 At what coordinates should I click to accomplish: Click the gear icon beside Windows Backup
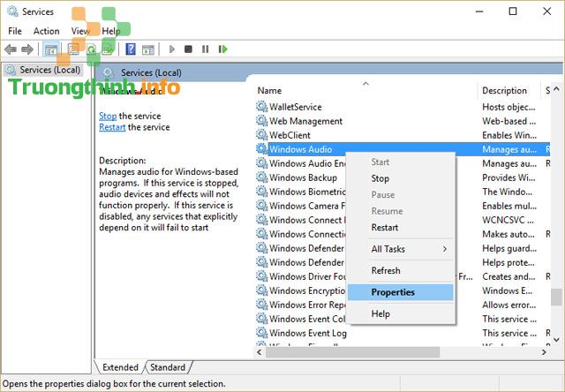coord(261,177)
